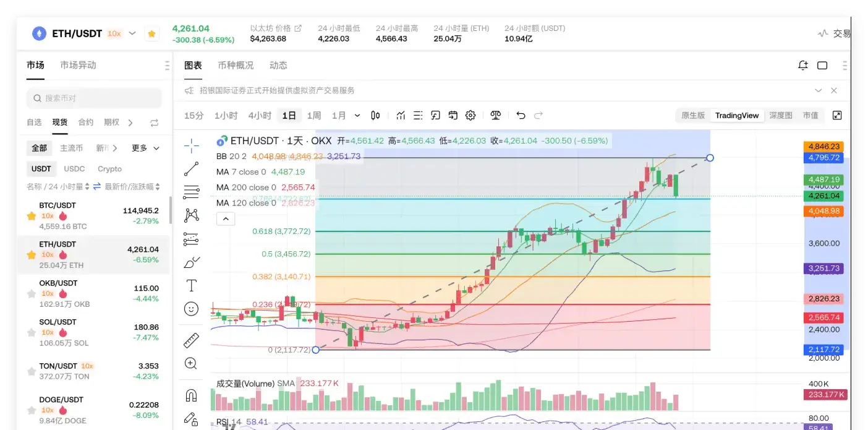Redo the chart action
This screenshot has width=868, height=430.
538,115
